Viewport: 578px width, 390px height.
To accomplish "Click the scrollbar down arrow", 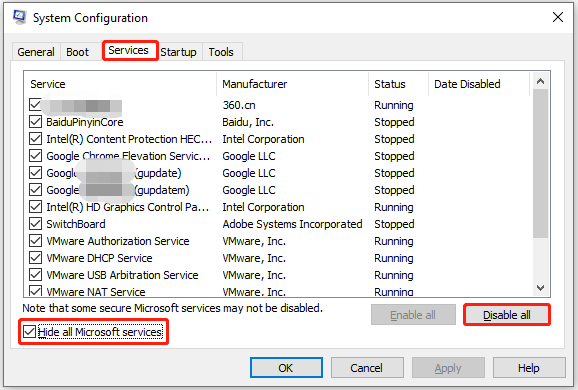I will point(540,288).
